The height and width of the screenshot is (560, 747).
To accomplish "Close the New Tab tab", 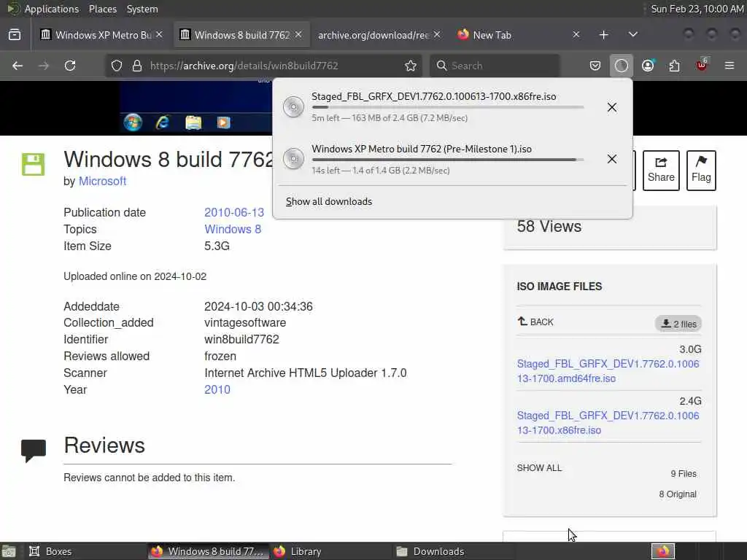I will tap(576, 35).
